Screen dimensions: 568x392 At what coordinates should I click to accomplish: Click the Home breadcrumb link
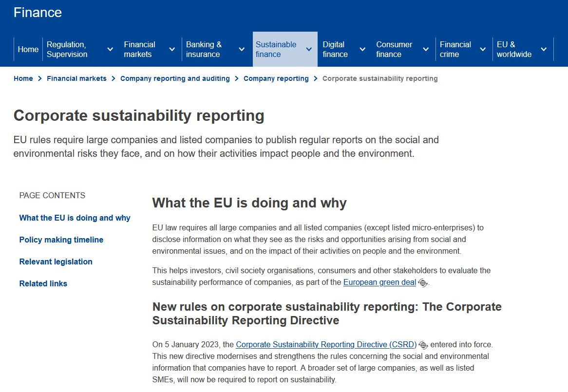tap(23, 78)
